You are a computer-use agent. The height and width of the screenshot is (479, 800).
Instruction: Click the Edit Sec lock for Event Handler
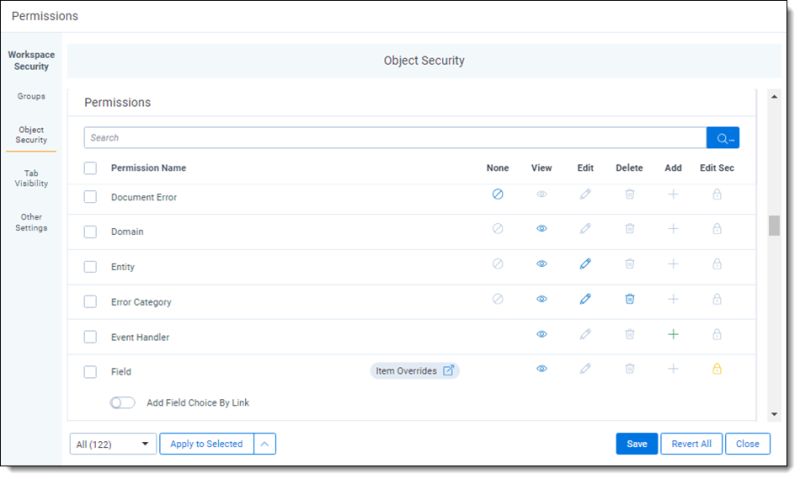pyautogui.click(x=717, y=334)
